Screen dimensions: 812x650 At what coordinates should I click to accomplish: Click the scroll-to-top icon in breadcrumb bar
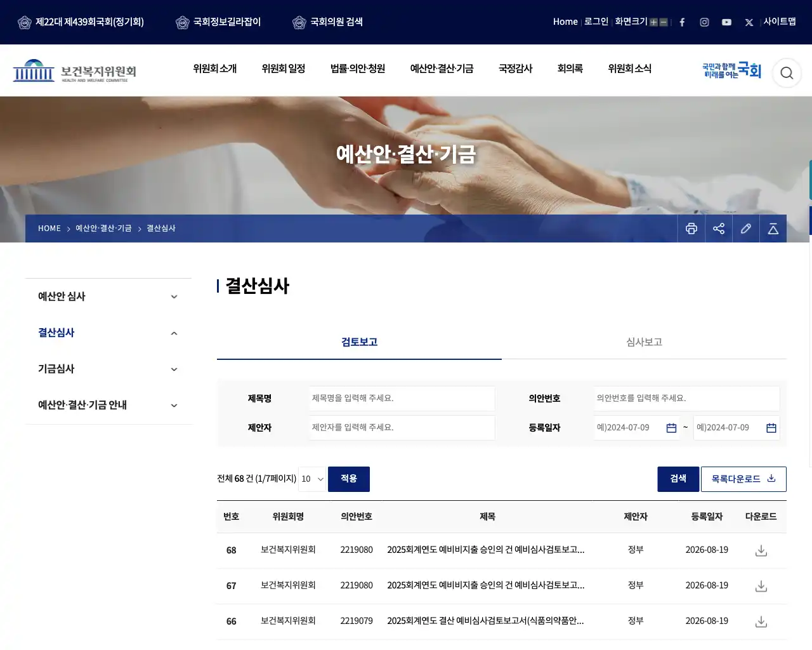coord(773,229)
